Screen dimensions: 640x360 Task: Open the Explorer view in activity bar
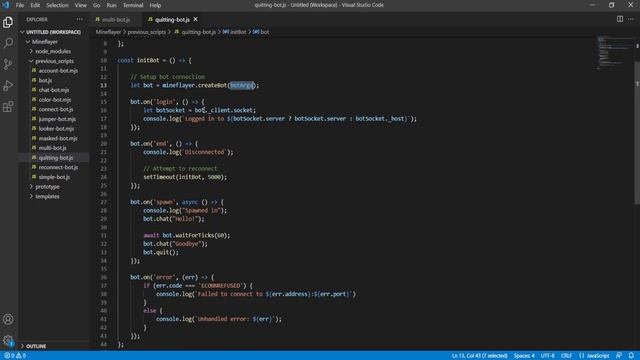(x=8, y=22)
